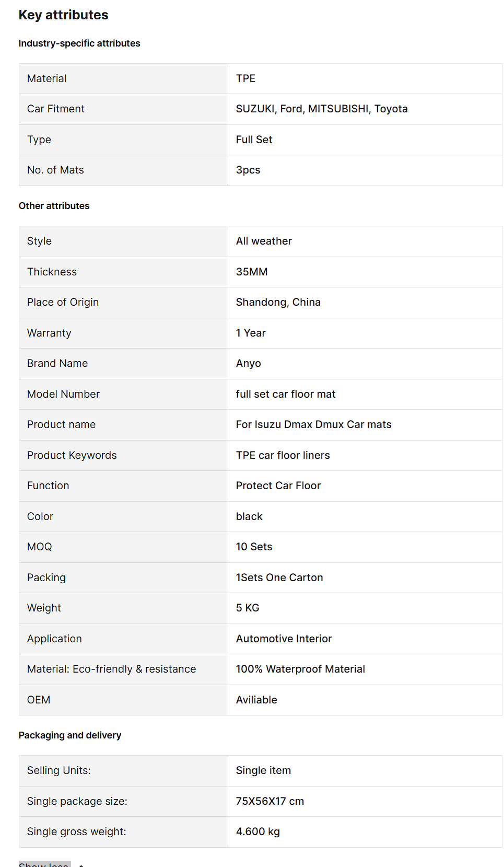Collapse attributes using the up chevron

click(81, 865)
